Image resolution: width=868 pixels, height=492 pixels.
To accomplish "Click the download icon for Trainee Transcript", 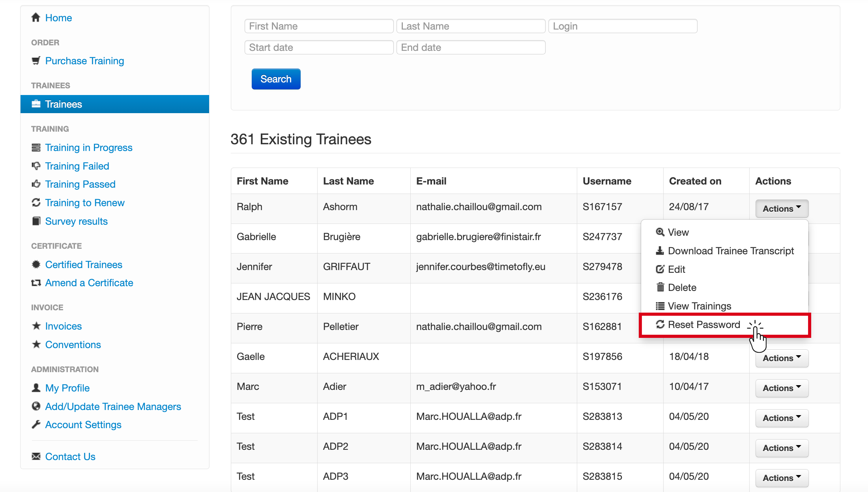I will 660,251.
